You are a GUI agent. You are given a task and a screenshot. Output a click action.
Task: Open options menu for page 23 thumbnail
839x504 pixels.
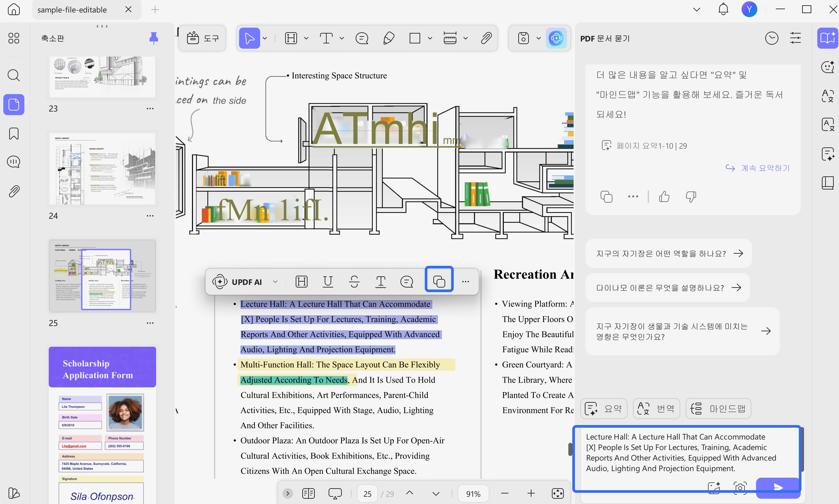[150, 109]
